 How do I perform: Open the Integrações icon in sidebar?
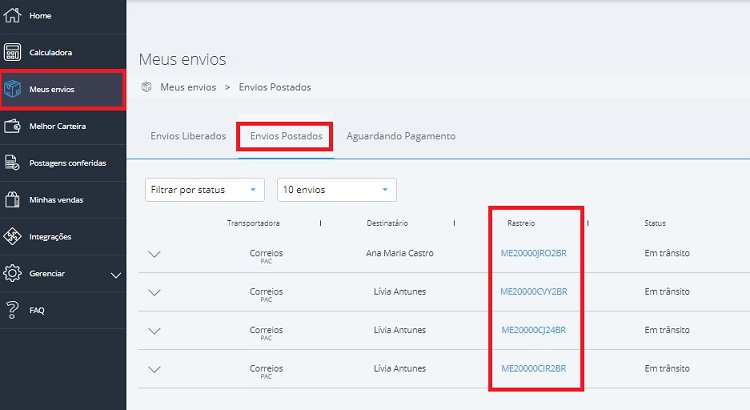[12, 236]
